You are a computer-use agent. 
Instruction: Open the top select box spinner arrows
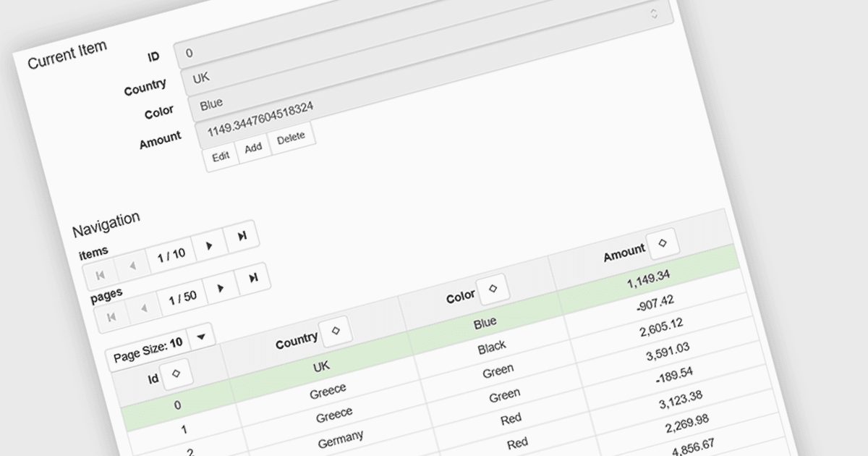[x=653, y=14]
